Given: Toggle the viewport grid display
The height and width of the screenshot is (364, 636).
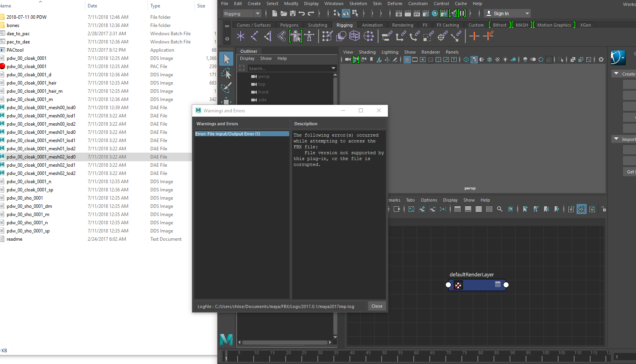Looking at the screenshot, I should (407, 60).
